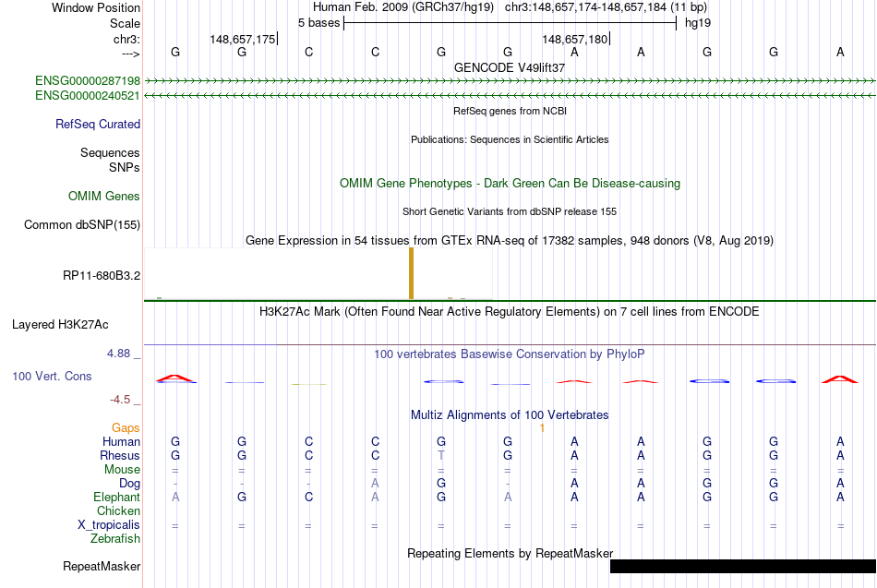Click the Basewise Conservation by PhyloP title
This screenshot has height=588, width=877.
pyautogui.click(x=510, y=354)
